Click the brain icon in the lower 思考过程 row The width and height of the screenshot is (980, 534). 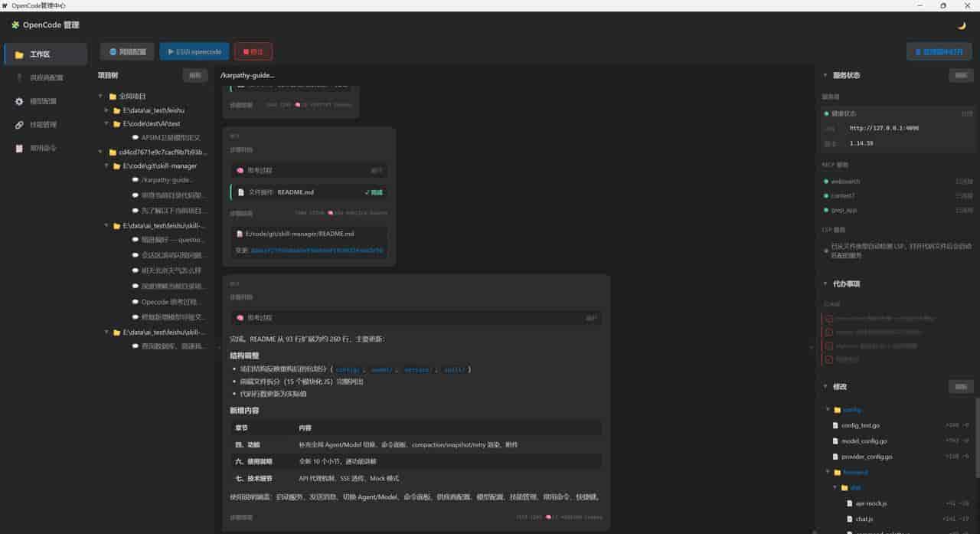[240, 317]
